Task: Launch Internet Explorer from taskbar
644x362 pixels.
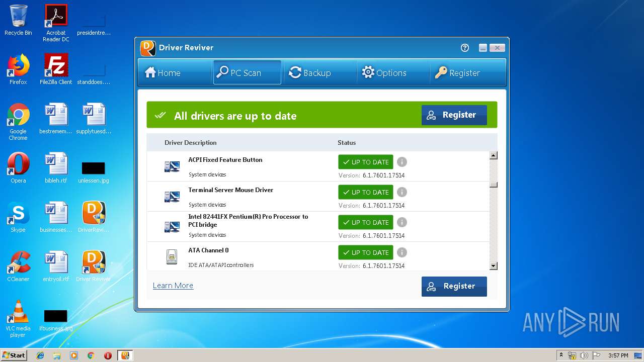Action: click(40, 355)
